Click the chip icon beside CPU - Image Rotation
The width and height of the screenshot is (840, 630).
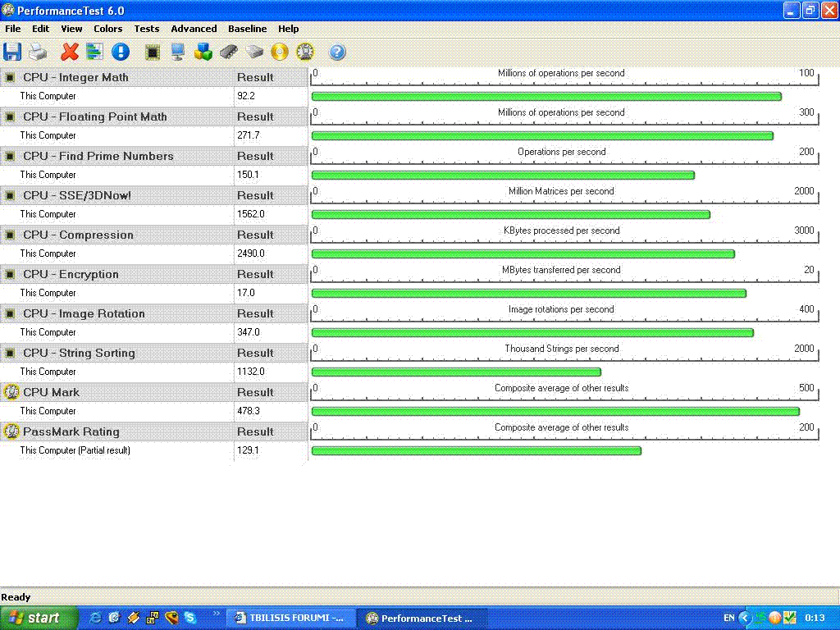point(10,314)
